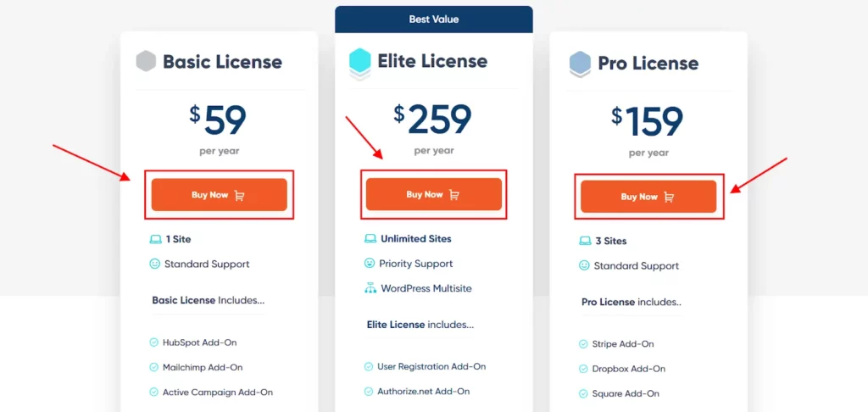Click the checkmark beside Stripe Add-On

[583, 345]
